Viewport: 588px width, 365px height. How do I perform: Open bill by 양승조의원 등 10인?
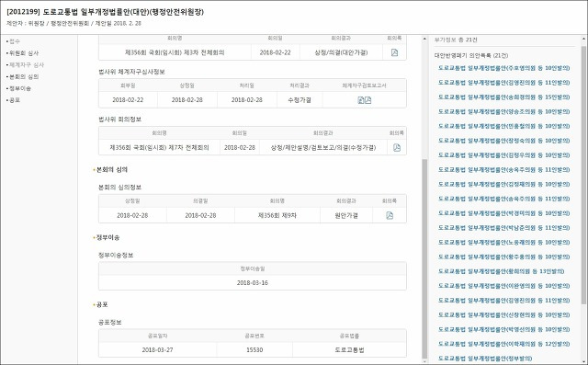(x=503, y=111)
